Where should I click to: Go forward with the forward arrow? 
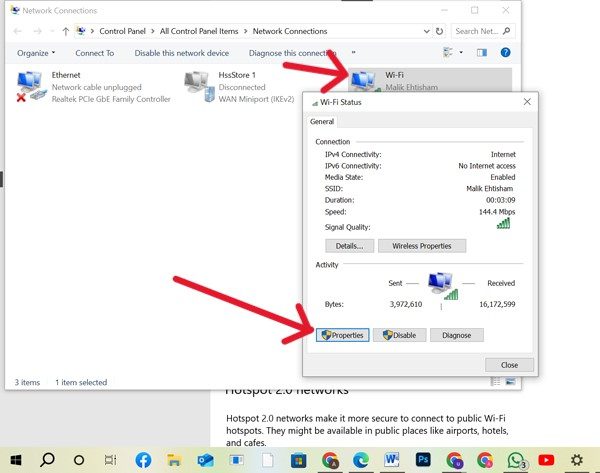(37, 31)
